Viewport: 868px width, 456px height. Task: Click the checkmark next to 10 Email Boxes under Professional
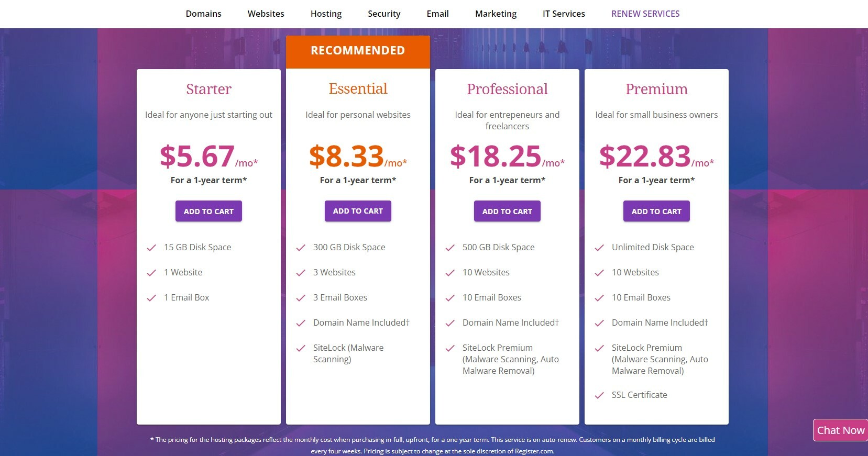point(451,297)
